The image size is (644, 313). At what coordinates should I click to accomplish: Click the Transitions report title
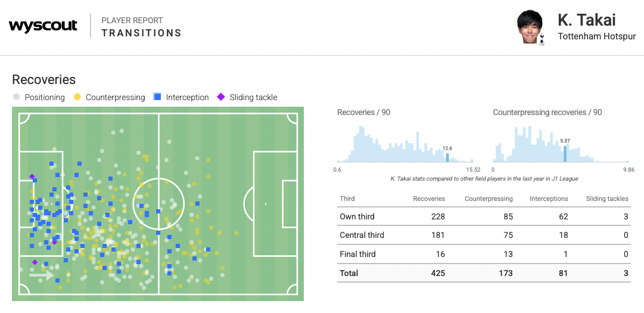(141, 33)
